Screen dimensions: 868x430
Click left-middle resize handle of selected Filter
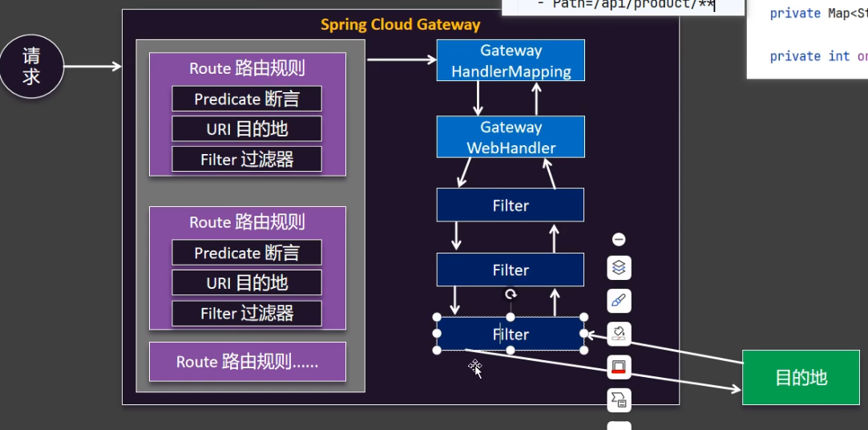tap(437, 334)
